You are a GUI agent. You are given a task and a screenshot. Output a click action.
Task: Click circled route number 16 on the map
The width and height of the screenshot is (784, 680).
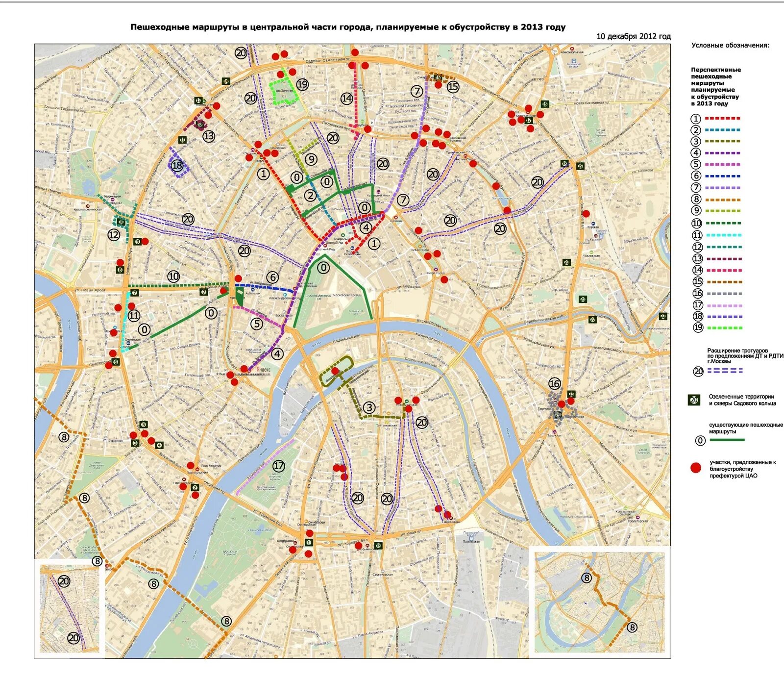click(x=554, y=383)
